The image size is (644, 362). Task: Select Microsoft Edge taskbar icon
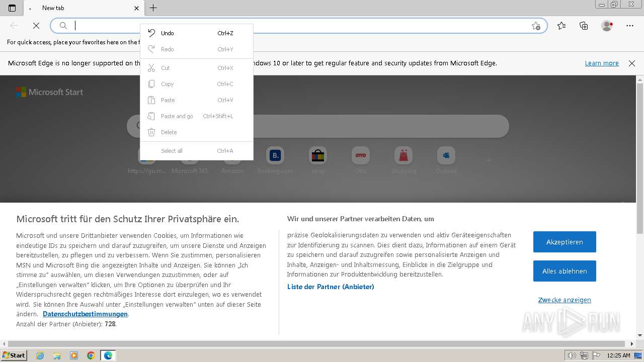pyautogui.click(x=108, y=355)
